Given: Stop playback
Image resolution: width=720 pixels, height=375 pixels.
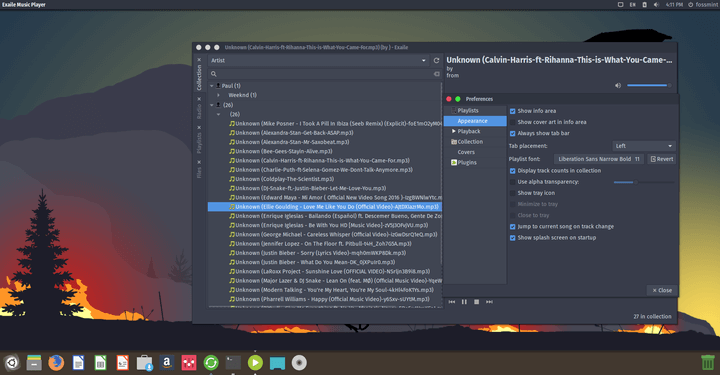Looking at the screenshot, I should 477,302.
